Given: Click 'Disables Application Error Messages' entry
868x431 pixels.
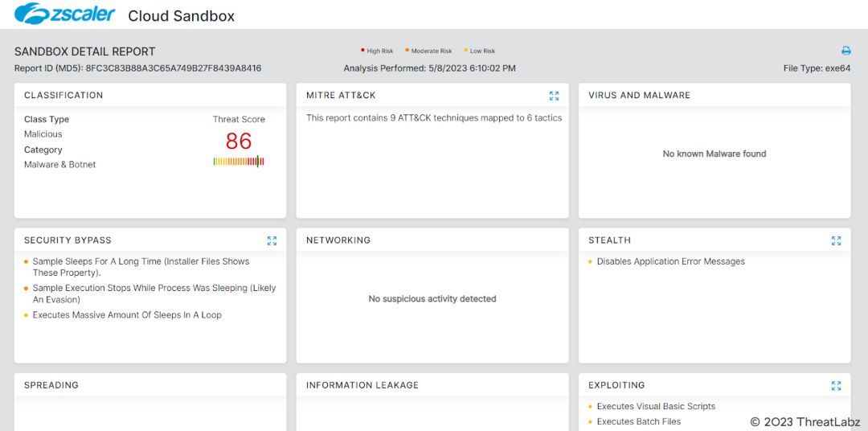Looking at the screenshot, I should pos(670,261).
